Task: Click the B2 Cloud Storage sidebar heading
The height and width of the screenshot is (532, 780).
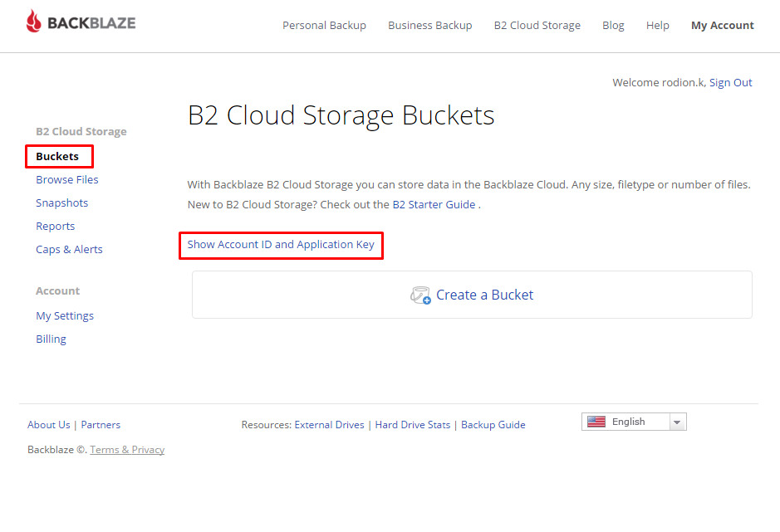Action: (81, 131)
